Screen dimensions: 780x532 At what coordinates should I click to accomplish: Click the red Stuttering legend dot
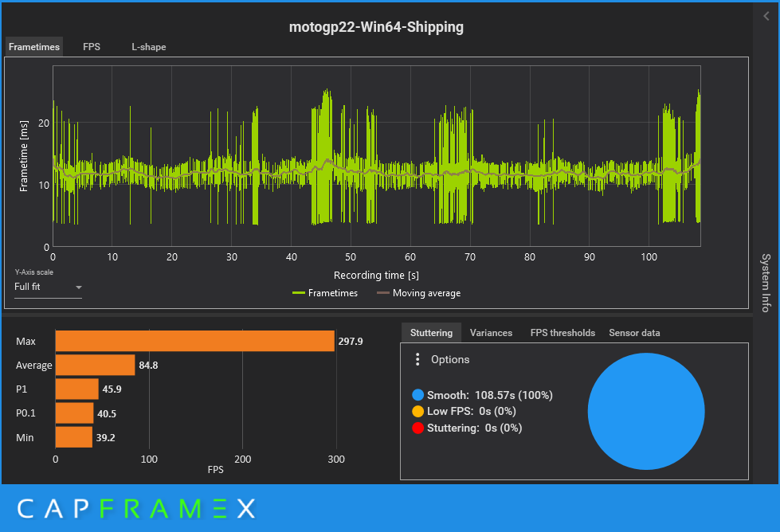[417, 428]
